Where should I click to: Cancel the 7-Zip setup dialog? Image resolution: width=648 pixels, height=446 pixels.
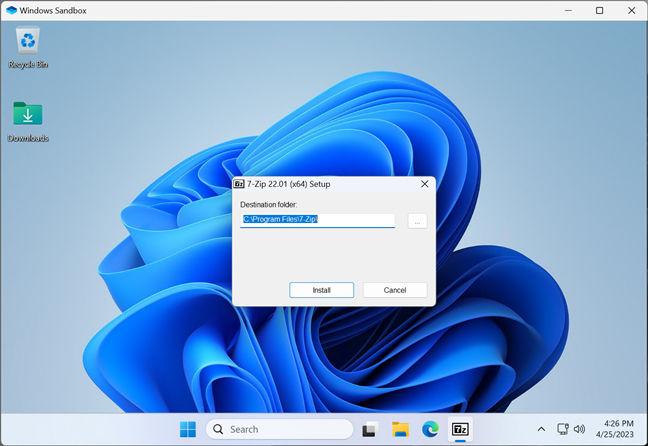[x=395, y=290]
